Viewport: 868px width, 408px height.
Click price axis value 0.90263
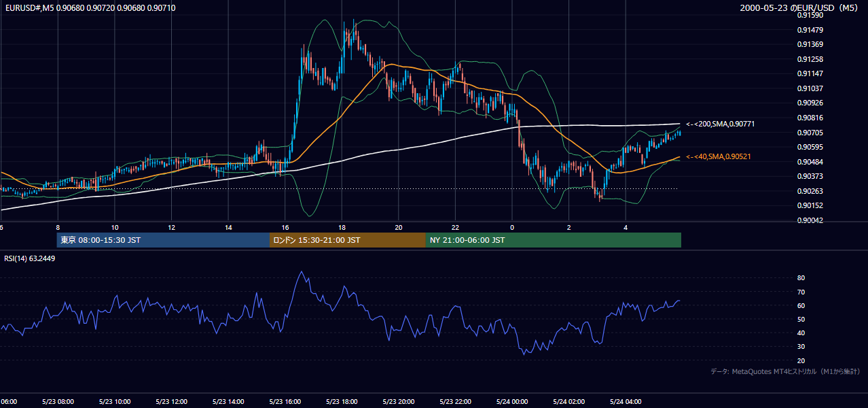point(810,191)
